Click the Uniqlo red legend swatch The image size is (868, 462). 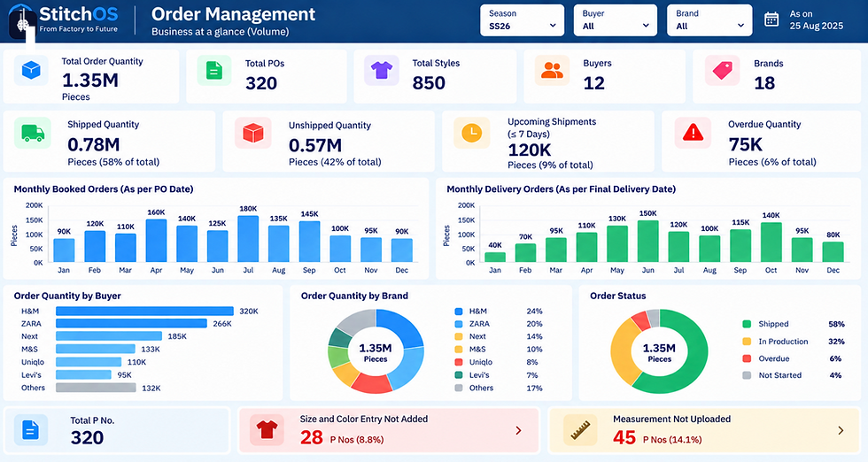pyautogui.click(x=459, y=362)
